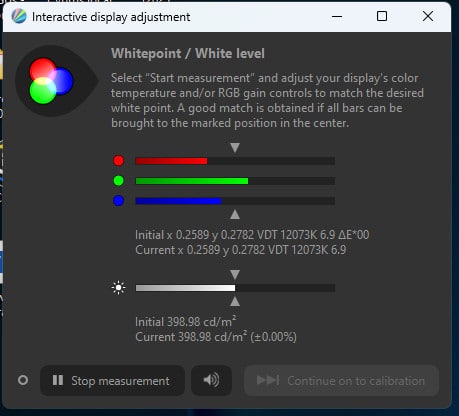
Task: Click the blue gain level bar
Action: [x=235, y=201]
